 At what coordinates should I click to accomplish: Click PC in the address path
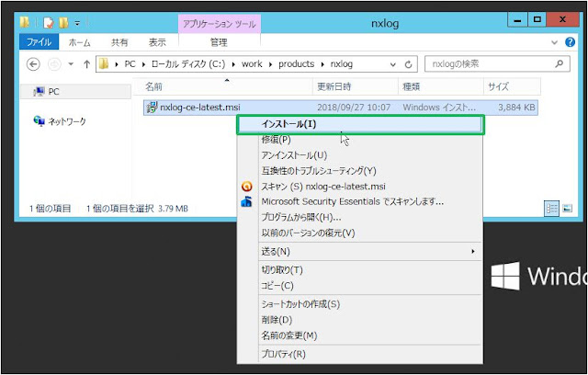point(130,64)
